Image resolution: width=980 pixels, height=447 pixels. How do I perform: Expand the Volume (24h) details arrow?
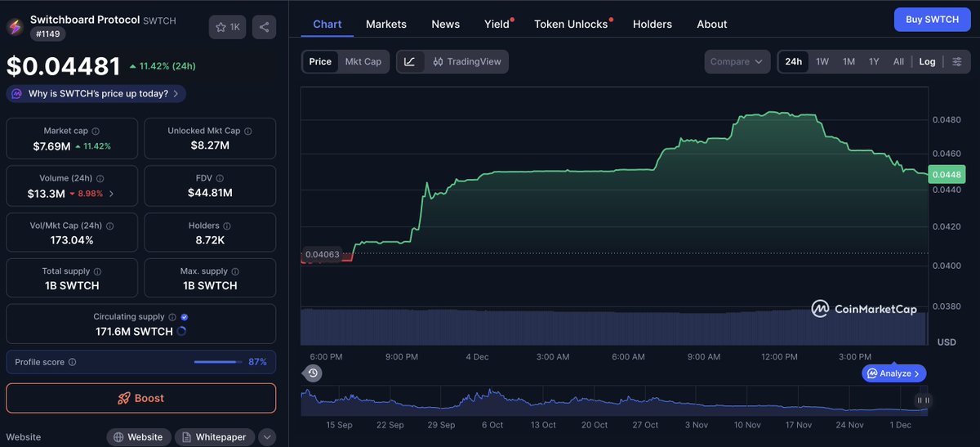(112, 194)
